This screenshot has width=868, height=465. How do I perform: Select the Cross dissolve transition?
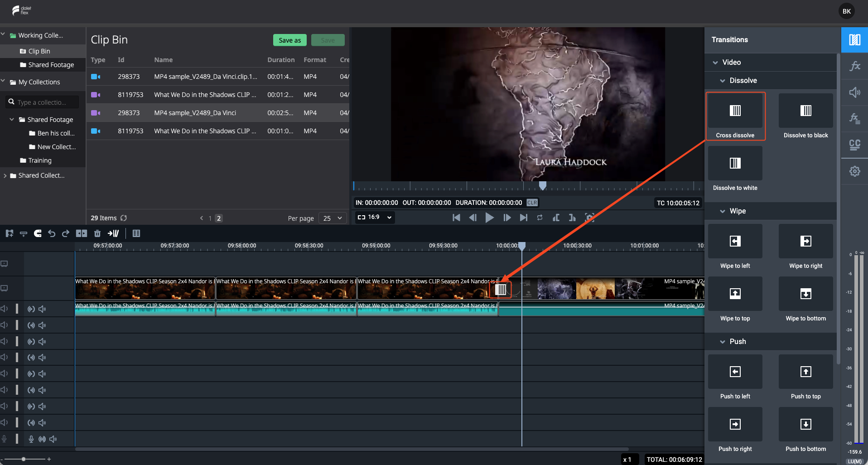pos(735,116)
